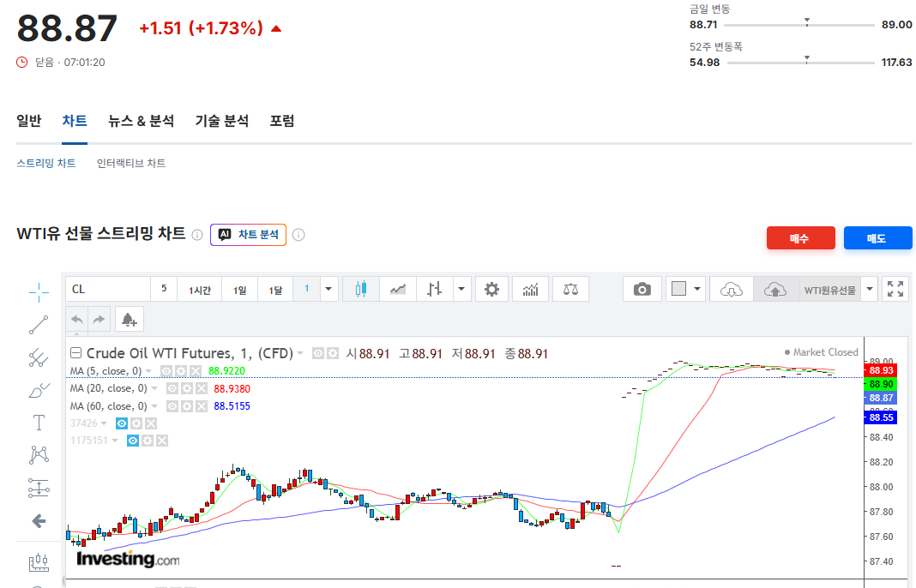Viewport: 916px width, 588px height.
Task: Open Crude Oil WTI Futures title dropdown
Action: (x=300, y=353)
